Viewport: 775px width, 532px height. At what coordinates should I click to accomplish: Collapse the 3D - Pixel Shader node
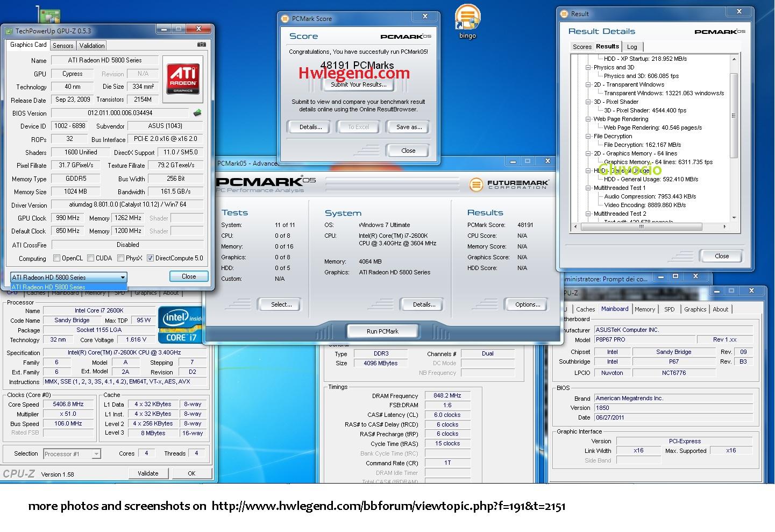588,102
